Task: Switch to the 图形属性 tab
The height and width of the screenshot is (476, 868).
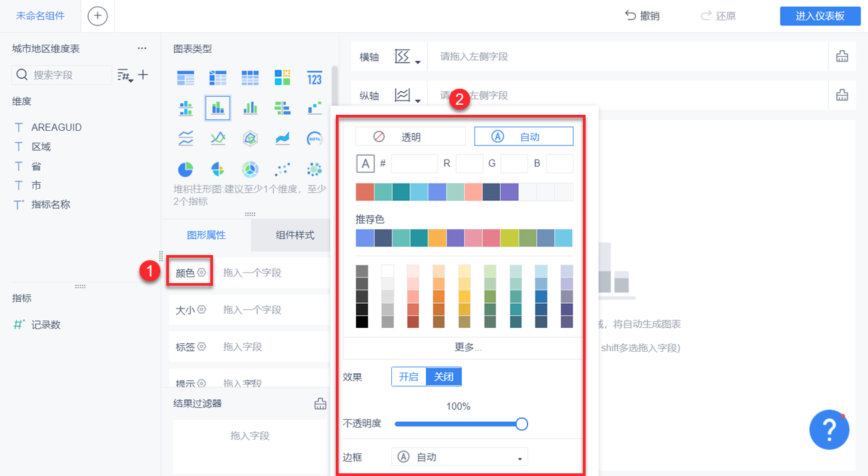Action: pos(206,235)
